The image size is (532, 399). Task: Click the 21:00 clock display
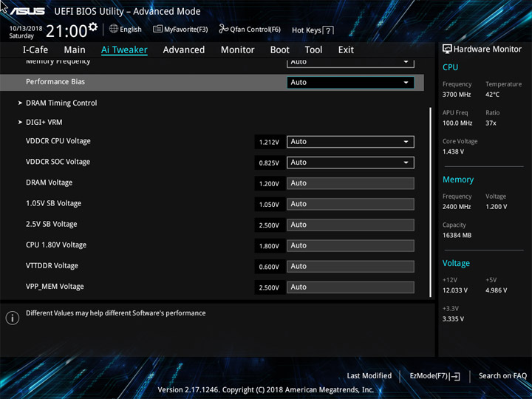[x=66, y=31]
